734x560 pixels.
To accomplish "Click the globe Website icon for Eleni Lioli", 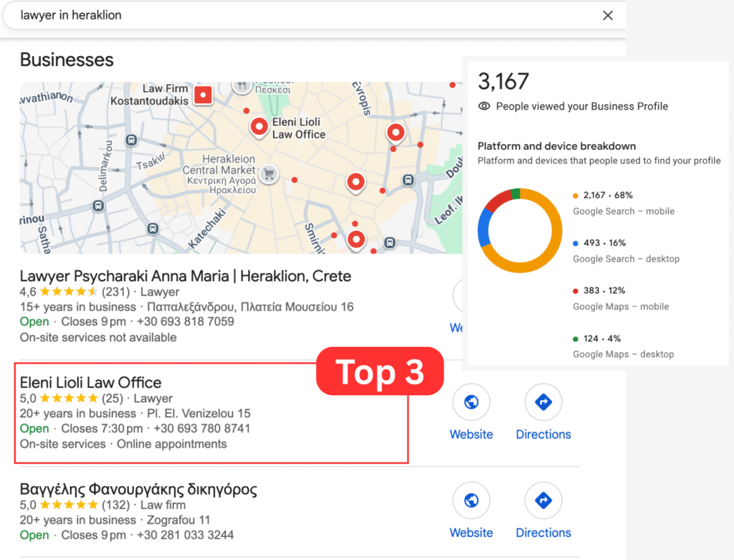I will [x=471, y=402].
